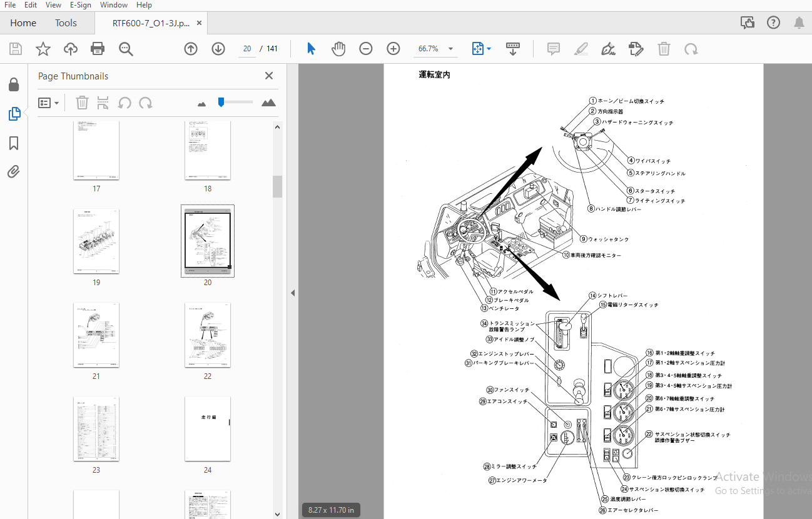
Task: Select the page 19 thumbnail
Action: (96, 241)
